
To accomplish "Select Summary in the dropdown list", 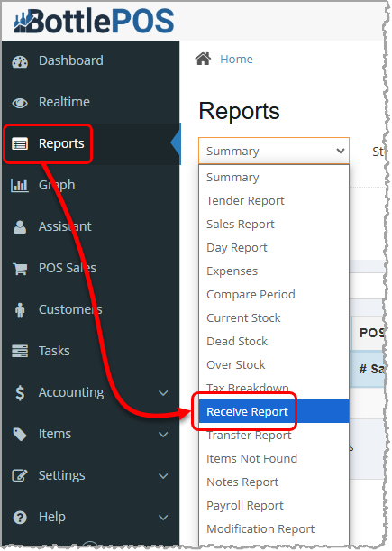I will click(274, 177).
